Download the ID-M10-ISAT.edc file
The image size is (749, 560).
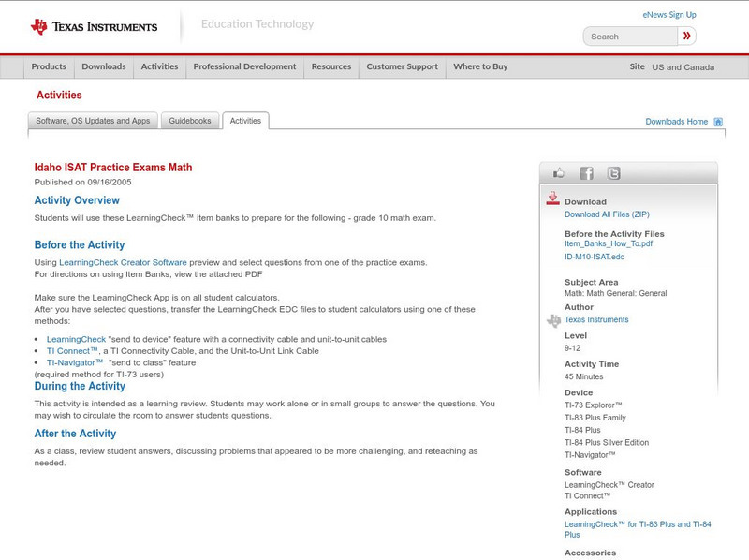click(x=594, y=257)
